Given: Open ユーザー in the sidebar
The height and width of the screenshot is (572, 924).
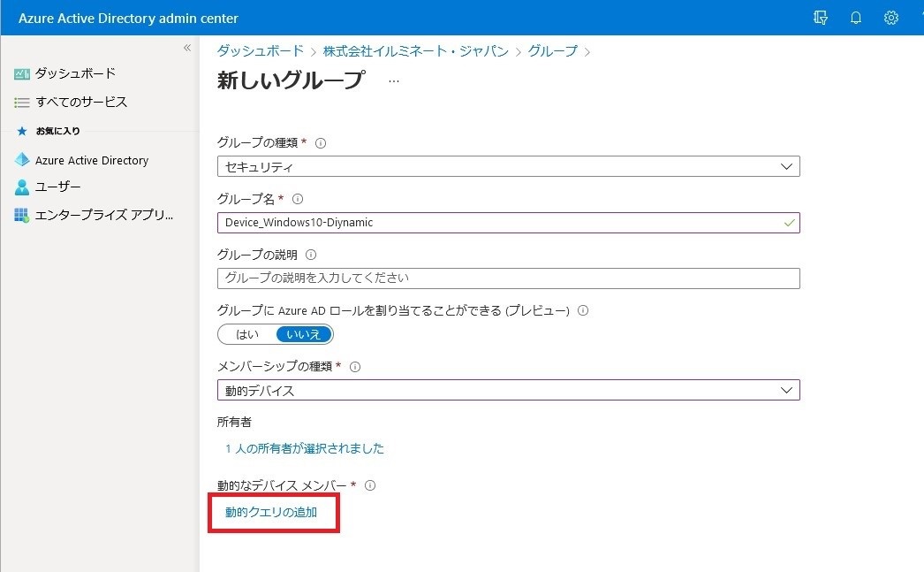Looking at the screenshot, I should point(57,187).
